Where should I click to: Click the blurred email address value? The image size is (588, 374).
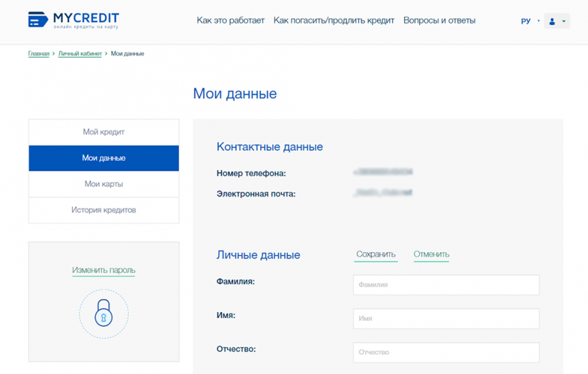click(383, 192)
